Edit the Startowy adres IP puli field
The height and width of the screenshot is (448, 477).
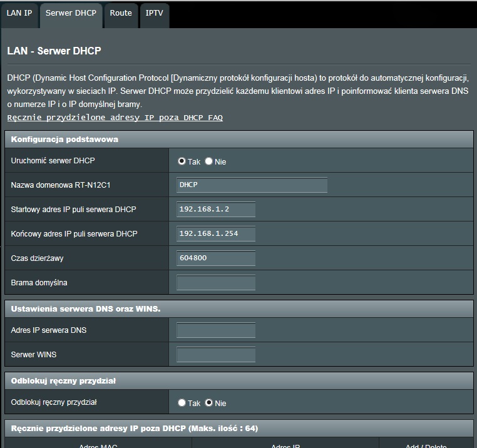click(216, 209)
